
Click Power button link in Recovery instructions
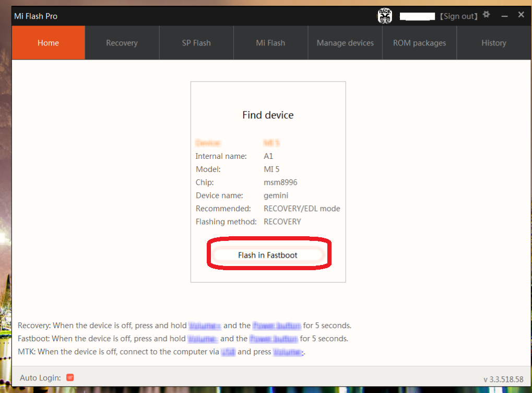click(x=277, y=326)
